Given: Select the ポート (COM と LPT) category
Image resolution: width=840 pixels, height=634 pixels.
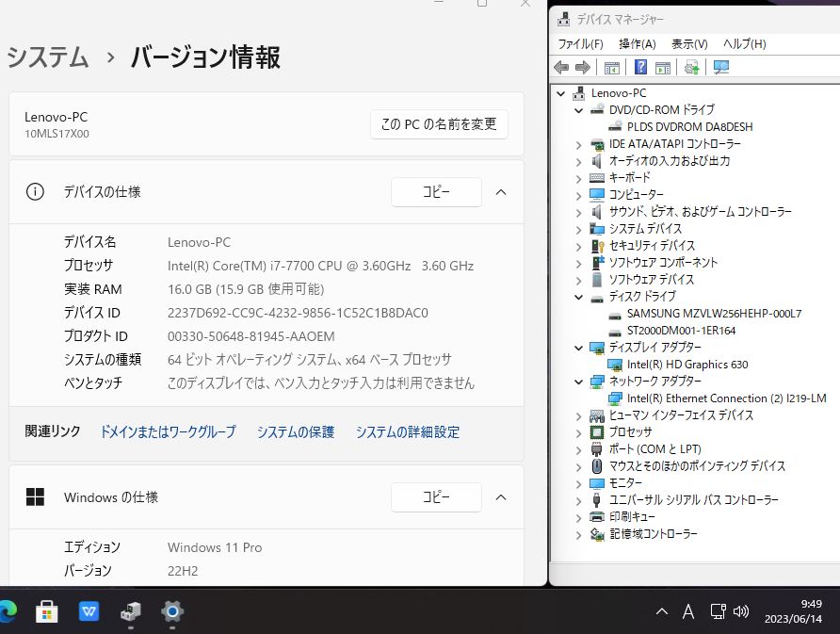Looking at the screenshot, I should pyautogui.click(x=655, y=449).
